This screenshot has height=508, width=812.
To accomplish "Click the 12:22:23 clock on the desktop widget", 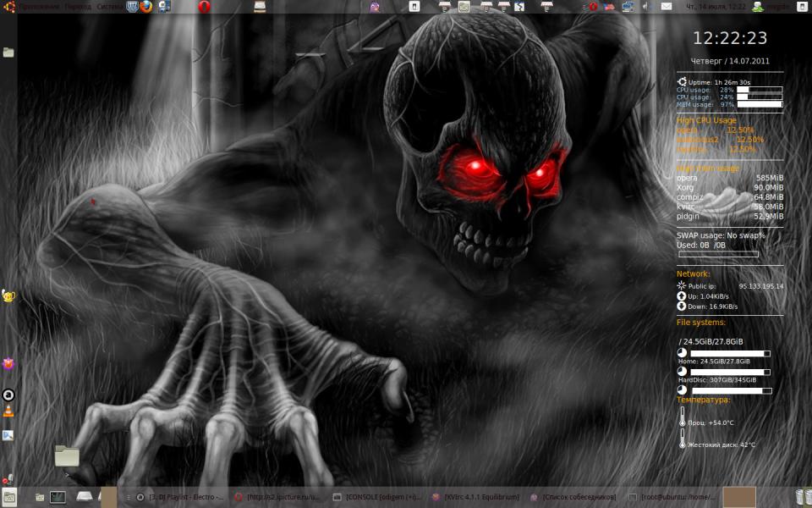I will [730, 38].
